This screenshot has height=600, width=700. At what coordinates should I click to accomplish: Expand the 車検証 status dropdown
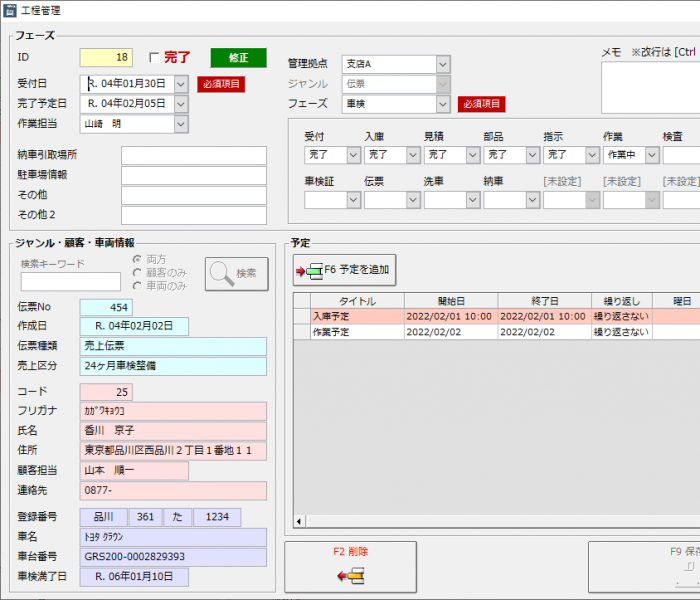[x=353, y=200]
